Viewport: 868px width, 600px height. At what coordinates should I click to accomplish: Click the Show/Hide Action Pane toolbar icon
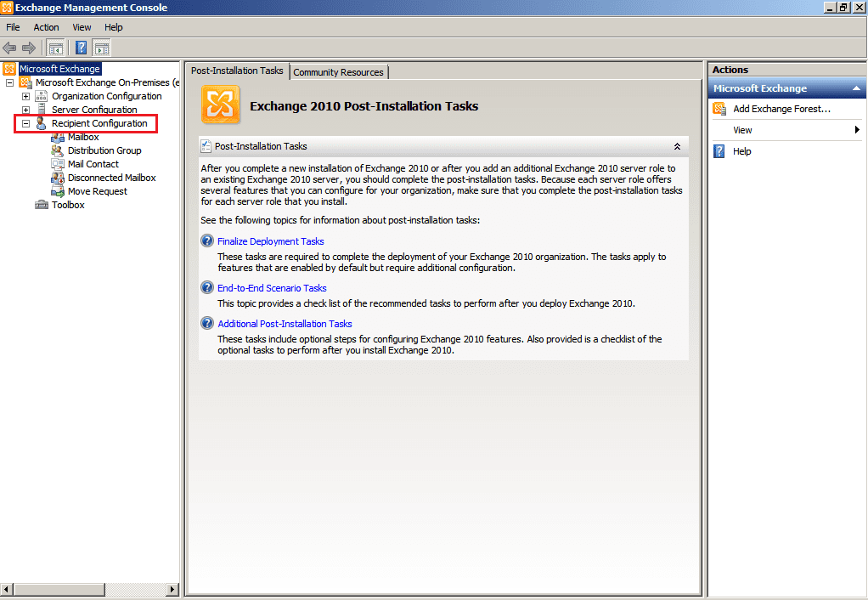[x=102, y=48]
